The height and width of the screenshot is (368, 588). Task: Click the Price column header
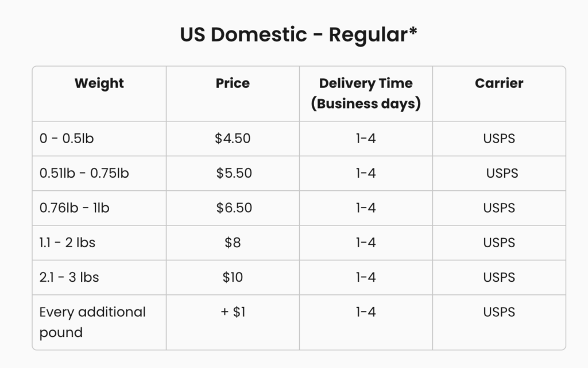tap(233, 83)
